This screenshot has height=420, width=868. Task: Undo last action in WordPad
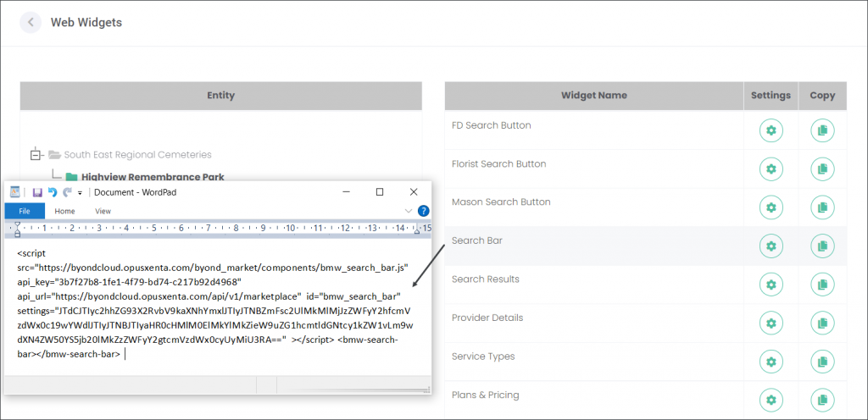tap(53, 192)
